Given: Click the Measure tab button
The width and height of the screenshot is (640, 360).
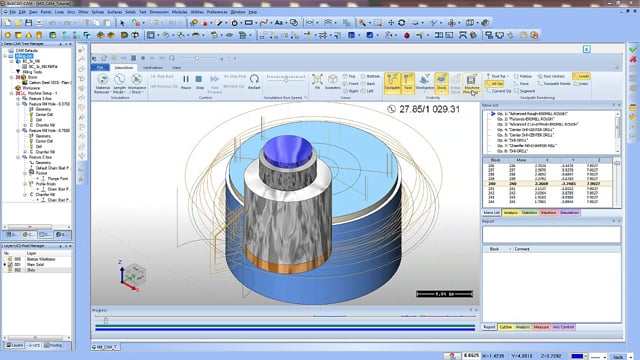Looking at the screenshot, I should click(541, 327).
